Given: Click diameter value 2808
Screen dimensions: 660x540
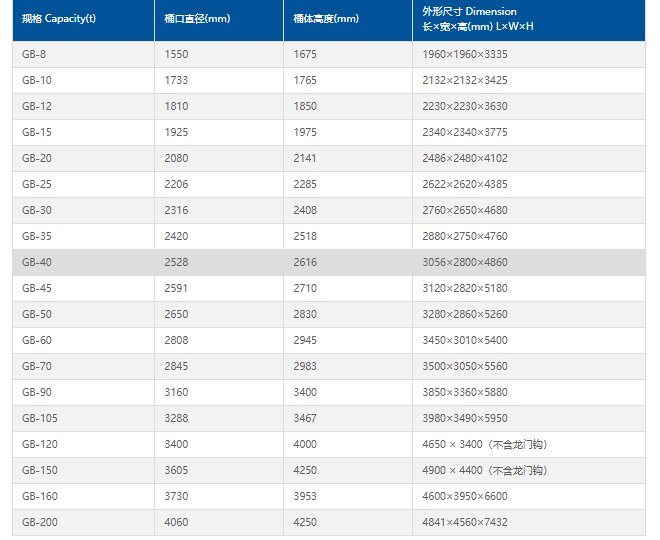Looking at the screenshot, I should (176, 340).
